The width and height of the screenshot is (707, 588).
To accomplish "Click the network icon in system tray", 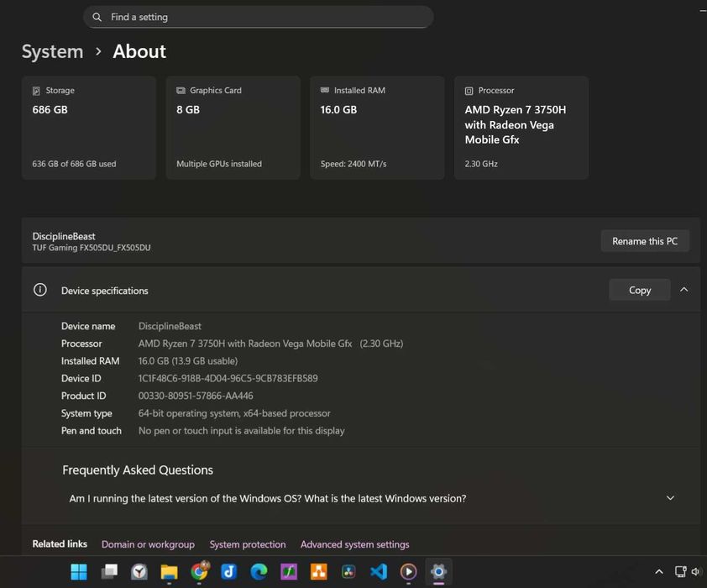I will click(680, 572).
